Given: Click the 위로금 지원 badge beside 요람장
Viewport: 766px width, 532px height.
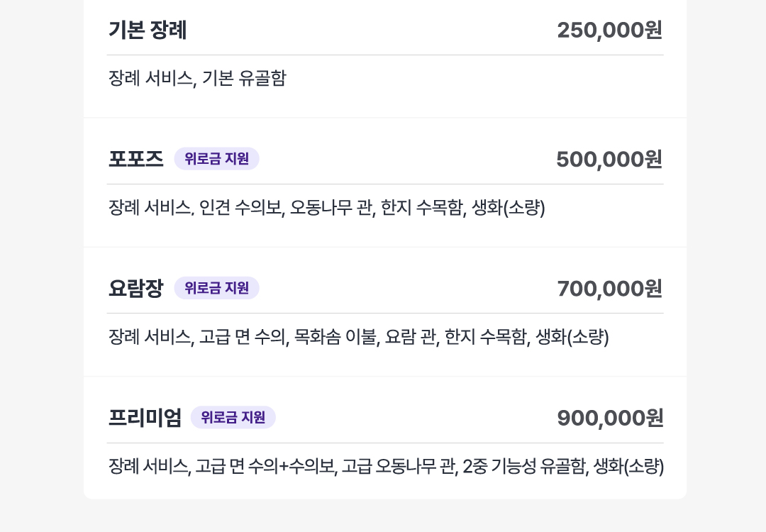Looking at the screenshot, I should click(x=217, y=288).
